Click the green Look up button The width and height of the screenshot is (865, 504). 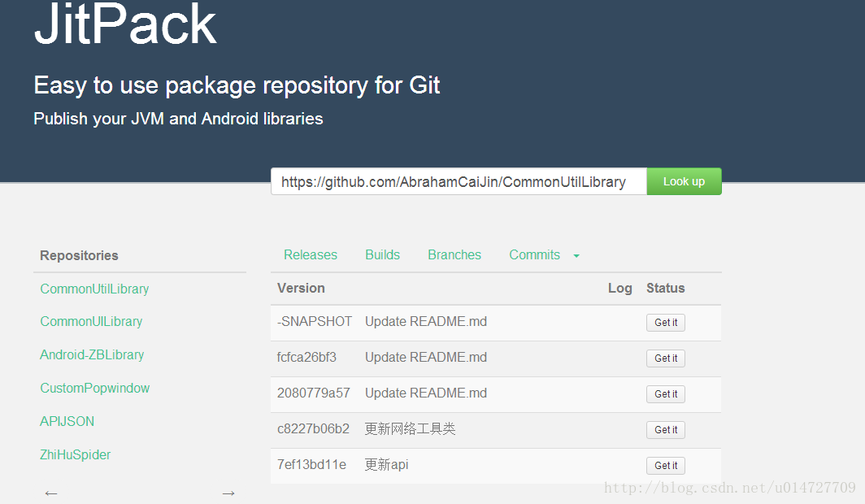[684, 181]
